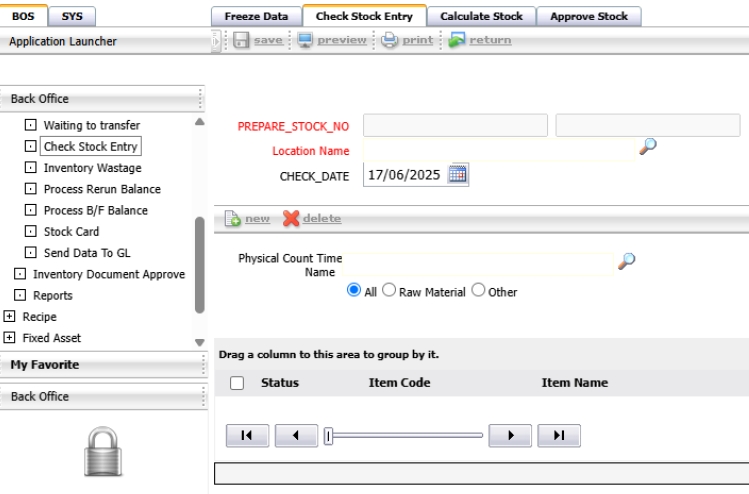This screenshot has height=494, width=749.
Task: Open the Approve Stock tab
Action: tap(589, 16)
